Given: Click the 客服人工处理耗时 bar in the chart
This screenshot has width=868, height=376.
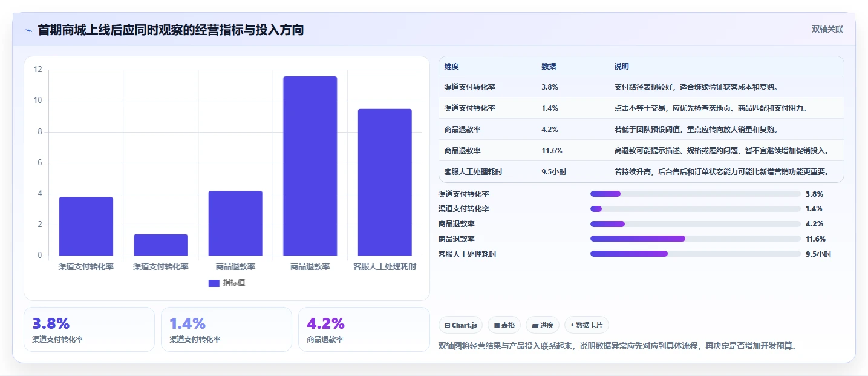Looking at the screenshot, I should [385, 182].
